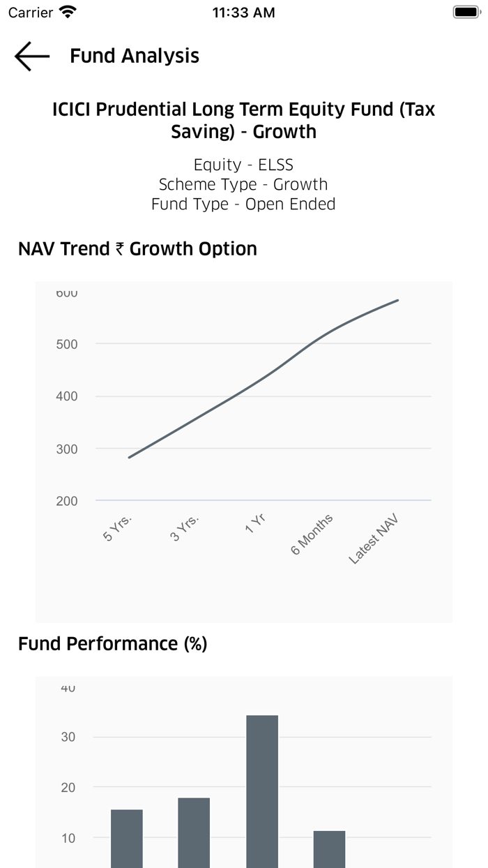488x868 pixels.
Task: Click the first bar of Fund Performance
Action: 125,837
